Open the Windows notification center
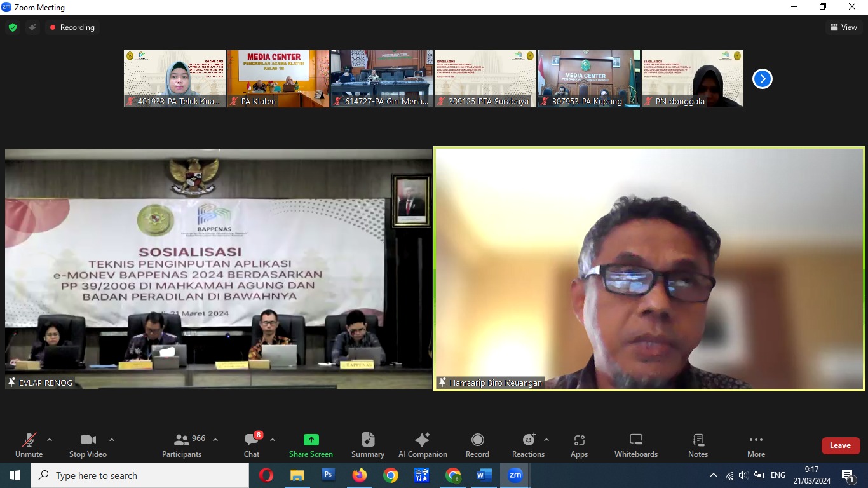The height and width of the screenshot is (488, 868). [x=848, y=475]
